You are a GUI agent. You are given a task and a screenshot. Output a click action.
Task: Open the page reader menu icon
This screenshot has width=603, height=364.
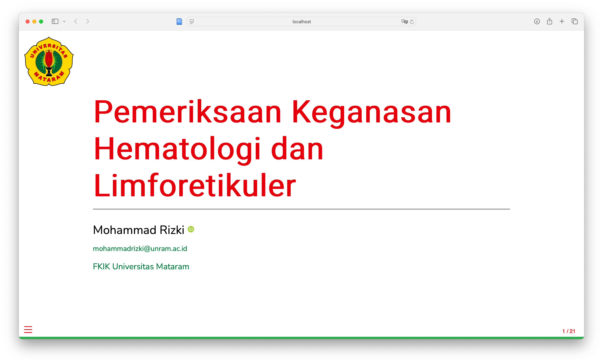pos(192,22)
